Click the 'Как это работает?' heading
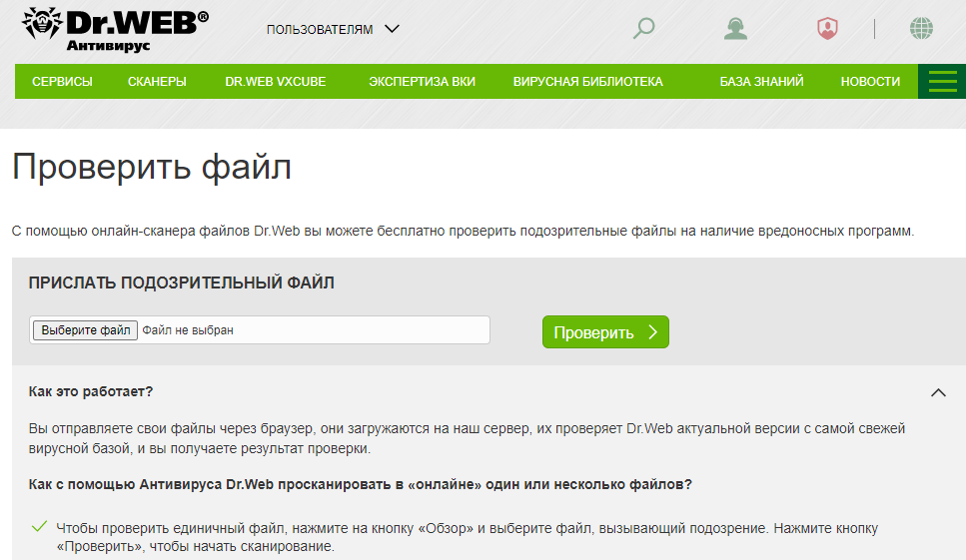The image size is (966, 560). pyautogui.click(x=91, y=391)
